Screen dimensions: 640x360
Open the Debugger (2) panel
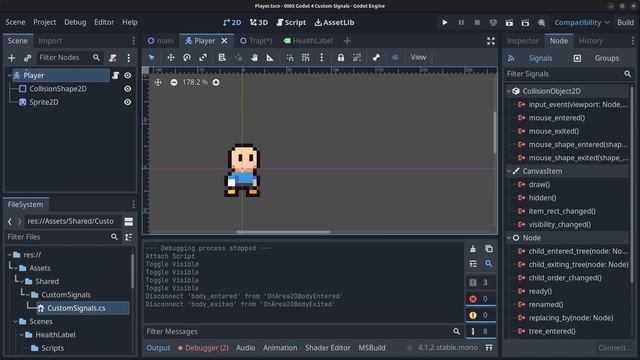tap(203, 348)
